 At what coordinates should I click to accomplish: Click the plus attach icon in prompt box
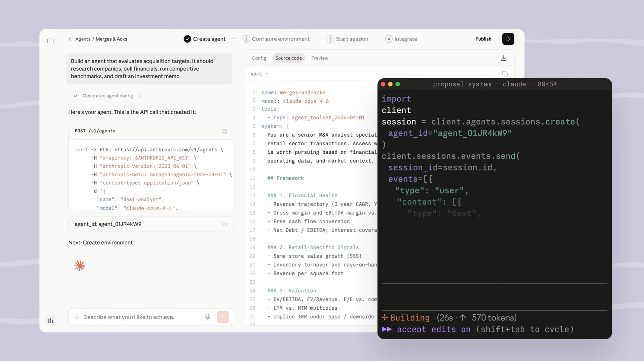click(77, 317)
